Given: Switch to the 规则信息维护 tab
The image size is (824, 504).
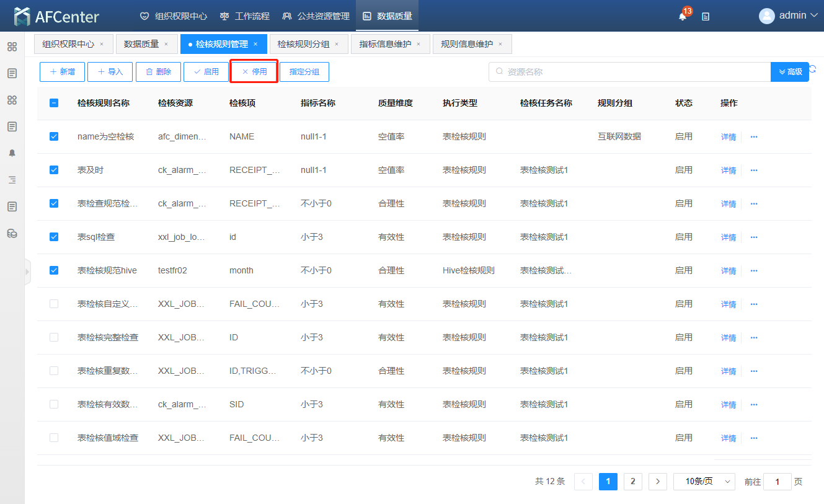Looking at the screenshot, I should click(466, 44).
